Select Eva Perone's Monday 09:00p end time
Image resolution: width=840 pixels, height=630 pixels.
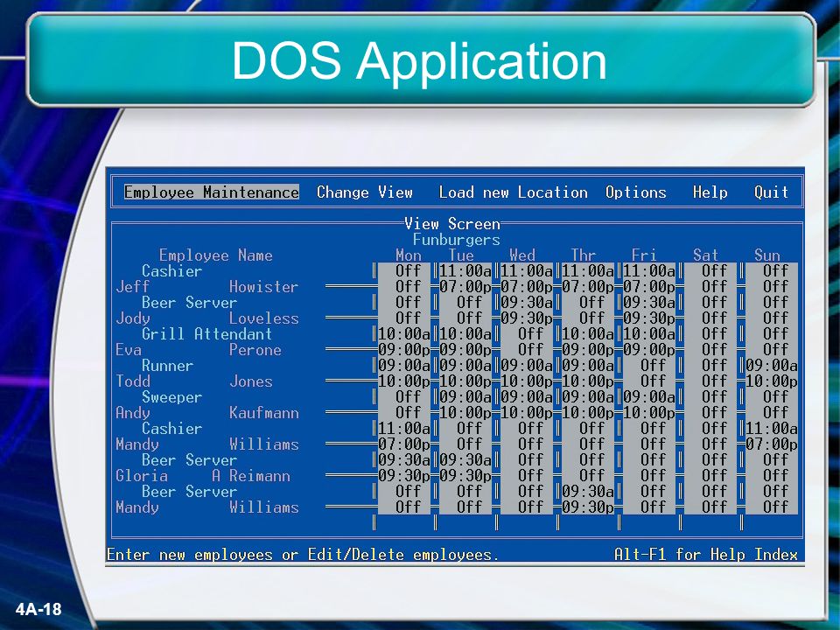(x=404, y=350)
